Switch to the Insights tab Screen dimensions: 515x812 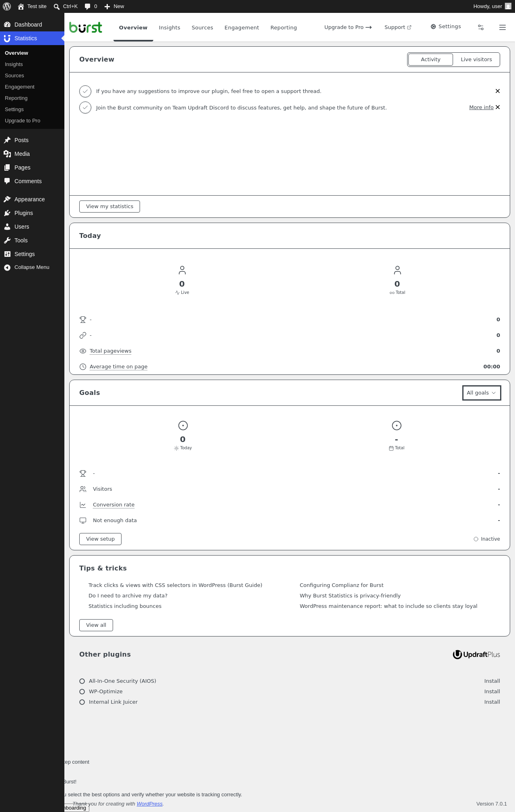pos(169,27)
